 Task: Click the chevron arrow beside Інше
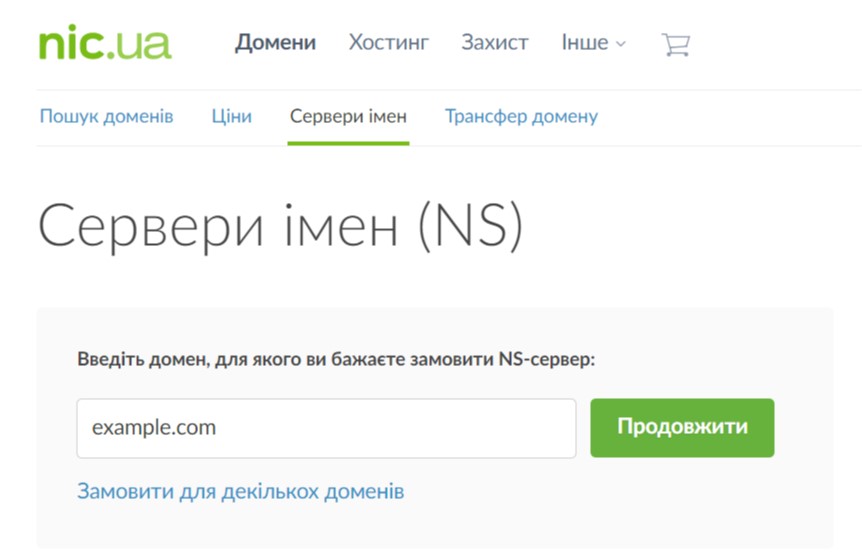621,44
